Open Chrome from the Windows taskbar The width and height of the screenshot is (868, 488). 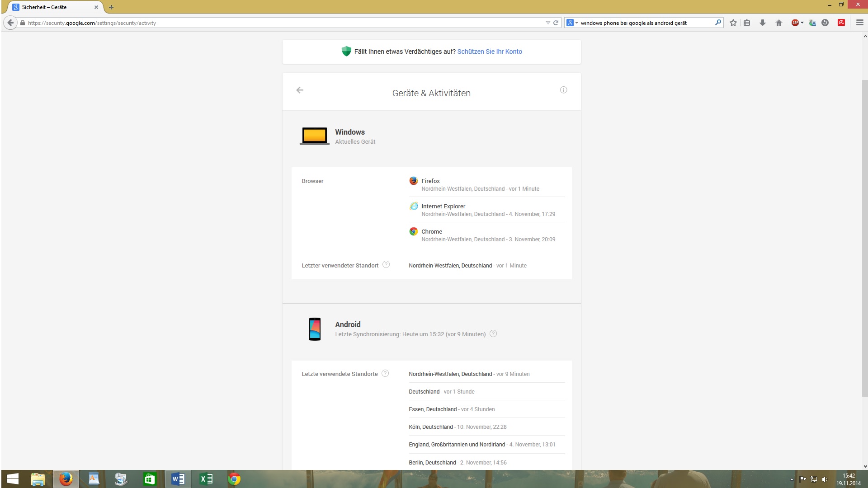click(234, 479)
